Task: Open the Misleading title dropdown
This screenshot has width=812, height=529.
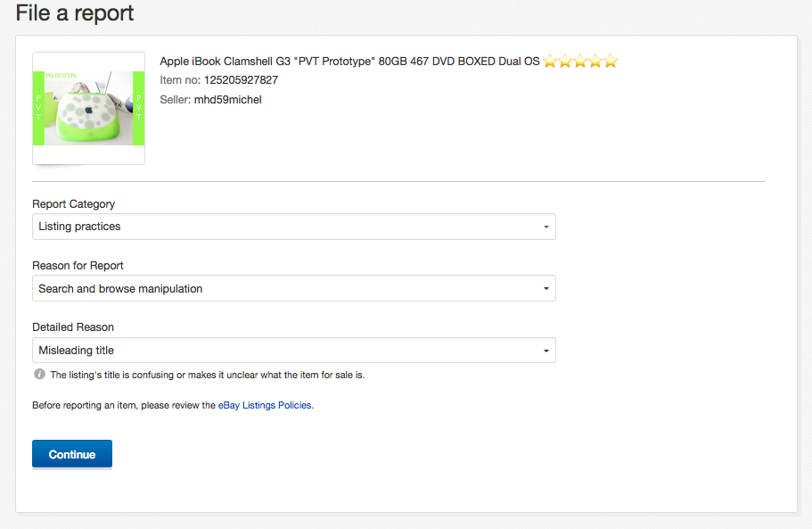Action: tap(293, 351)
